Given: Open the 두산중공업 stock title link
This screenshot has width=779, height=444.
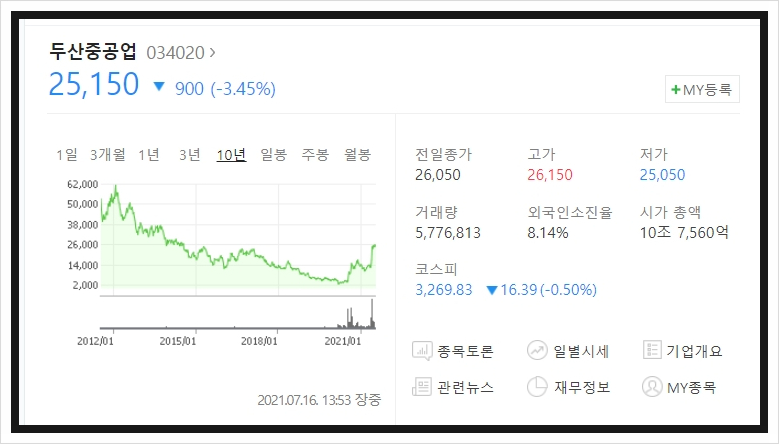Looking at the screenshot, I should coord(93,52).
